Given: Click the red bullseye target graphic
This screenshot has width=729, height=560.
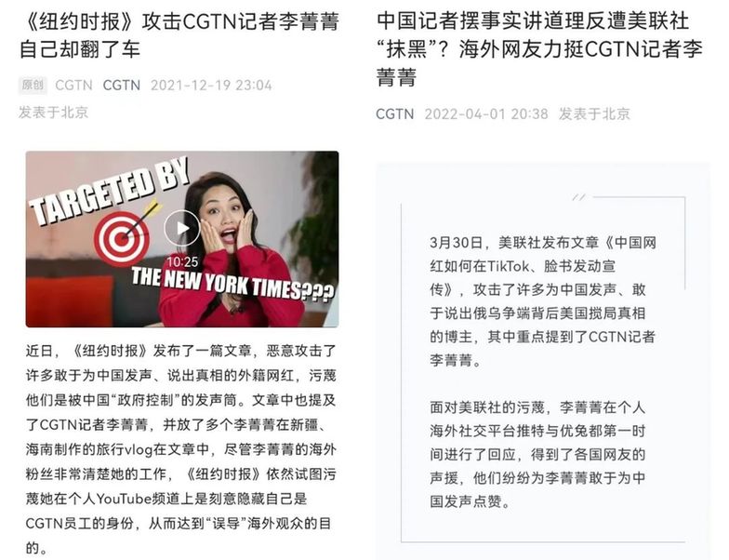Looking at the screenshot, I should pyautogui.click(x=122, y=240).
